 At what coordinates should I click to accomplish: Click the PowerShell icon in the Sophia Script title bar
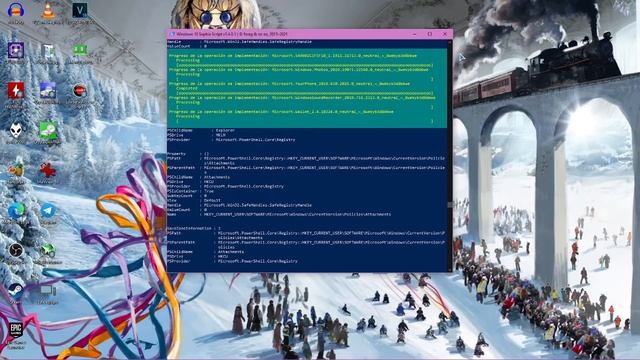[172, 34]
